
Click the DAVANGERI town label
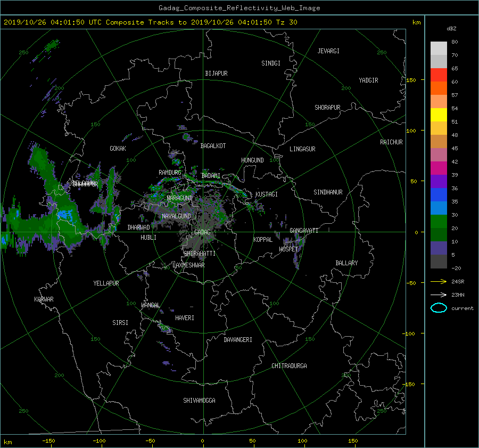coord(238,340)
